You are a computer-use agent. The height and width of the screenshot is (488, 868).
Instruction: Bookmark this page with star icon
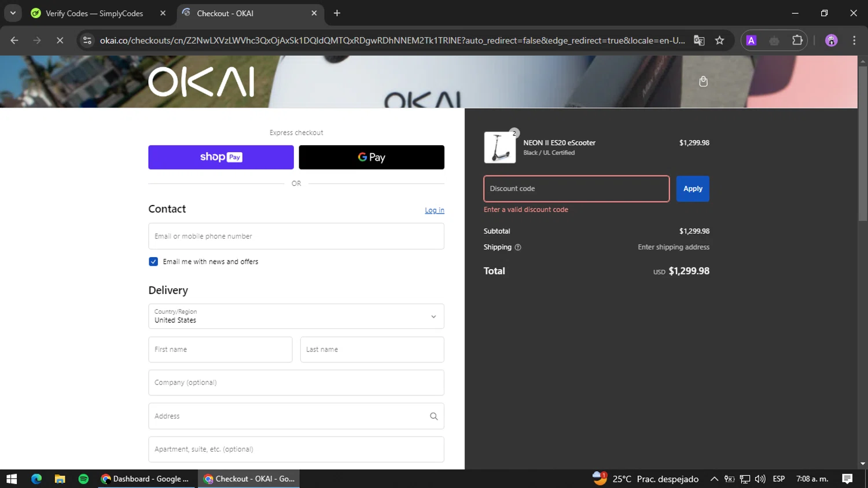tap(719, 41)
